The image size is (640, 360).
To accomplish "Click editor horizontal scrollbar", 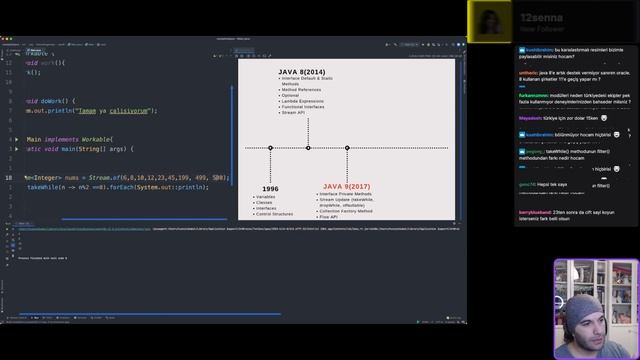I will click(144, 219).
